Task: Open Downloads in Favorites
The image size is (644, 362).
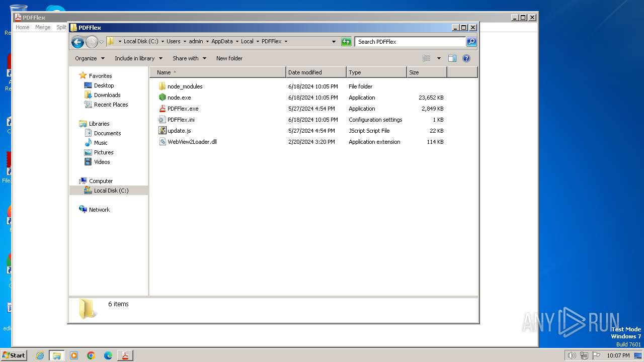Action: point(107,95)
